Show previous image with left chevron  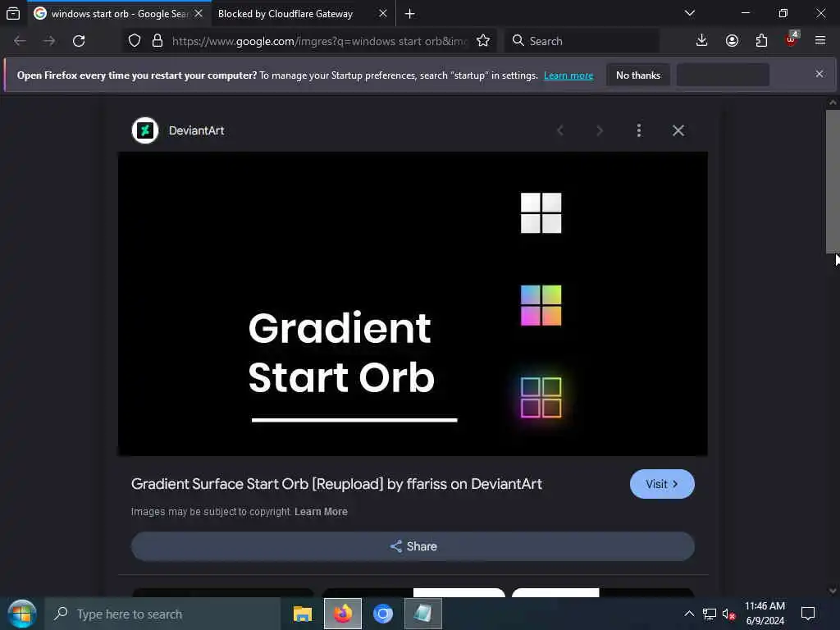tap(560, 130)
